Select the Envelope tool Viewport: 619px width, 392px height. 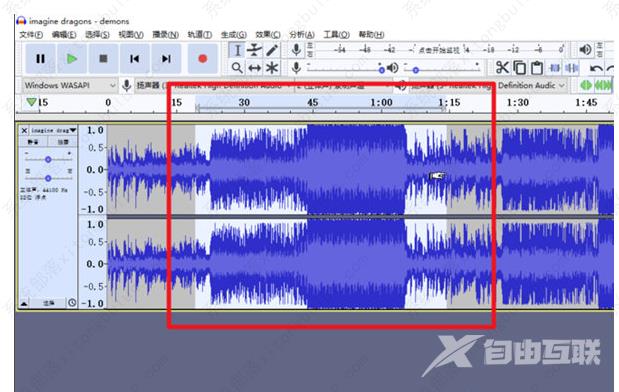pyautogui.click(x=255, y=50)
